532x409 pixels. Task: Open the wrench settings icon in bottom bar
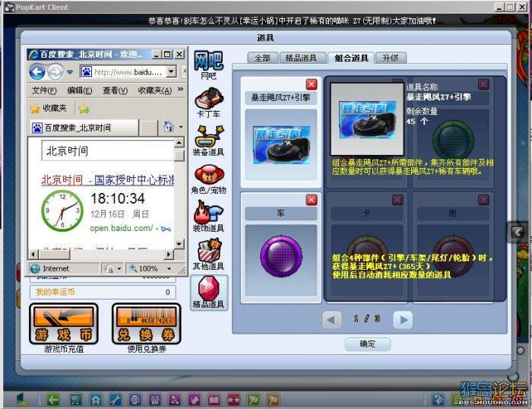click(116, 400)
